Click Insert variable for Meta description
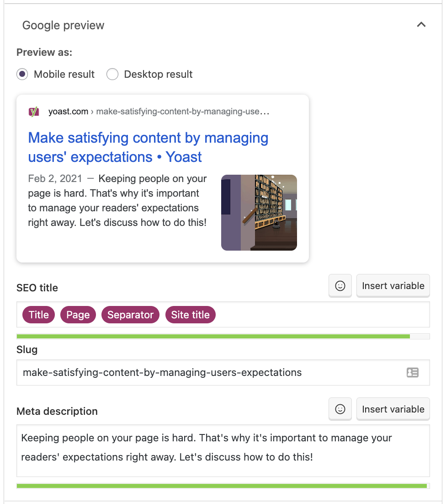The width and height of the screenshot is (446, 504). coord(393,409)
